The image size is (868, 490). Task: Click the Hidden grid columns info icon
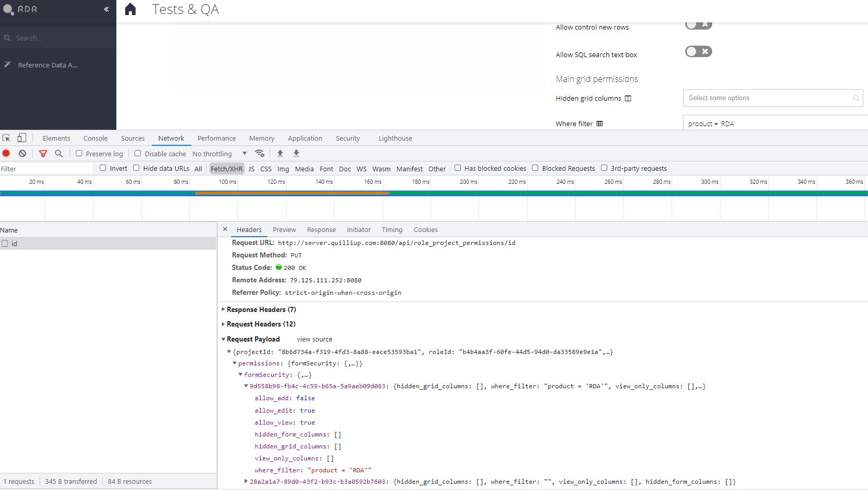[x=627, y=99]
